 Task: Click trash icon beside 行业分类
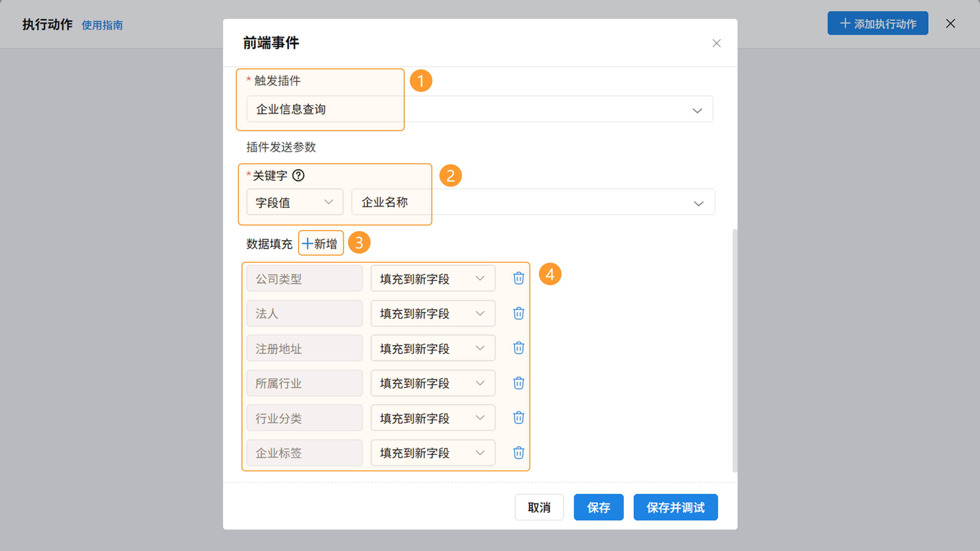pyautogui.click(x=519, y=418)
